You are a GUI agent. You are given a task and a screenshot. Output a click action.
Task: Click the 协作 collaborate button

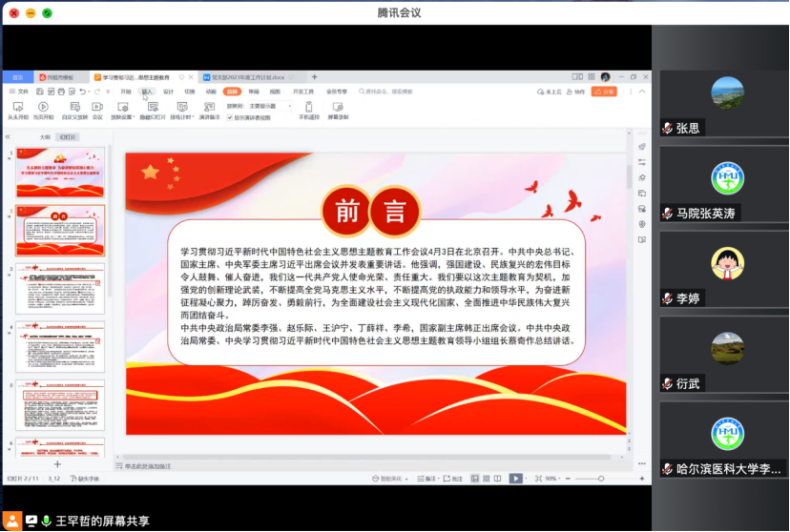[x=576, y=92]
